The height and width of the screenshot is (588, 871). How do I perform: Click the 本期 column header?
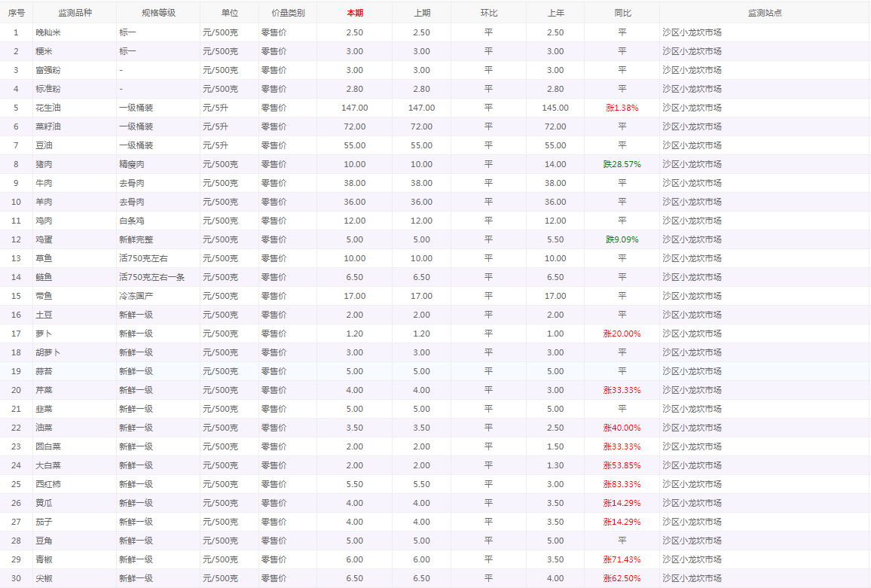point(354,13)
